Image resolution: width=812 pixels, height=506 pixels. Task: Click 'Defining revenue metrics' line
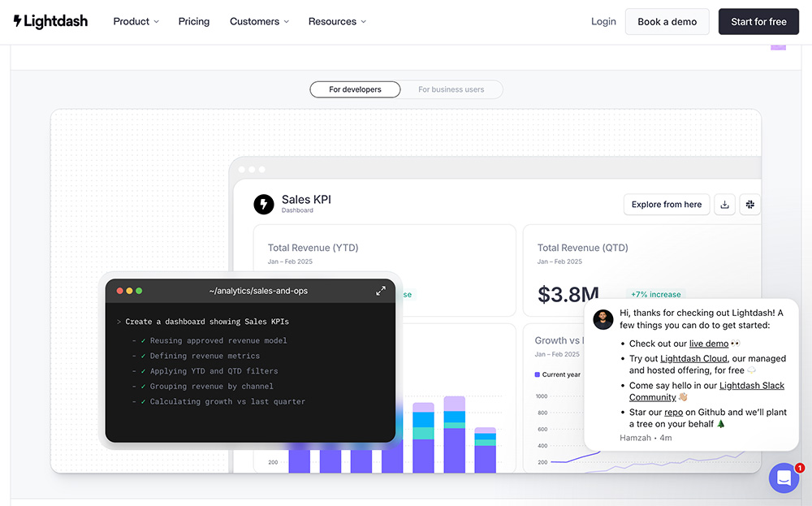tap(205, 356)
